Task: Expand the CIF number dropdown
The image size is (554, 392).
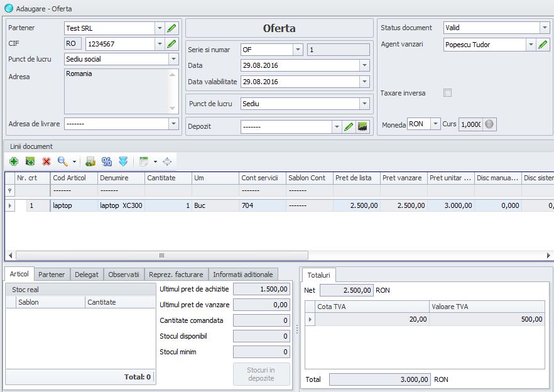Action: coord(160,44)
